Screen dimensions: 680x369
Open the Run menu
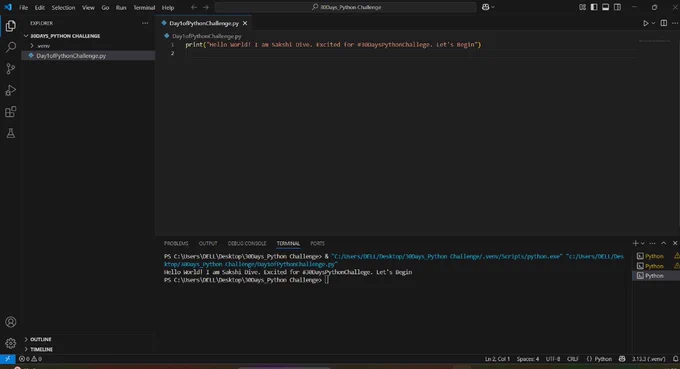coord(121,7)
